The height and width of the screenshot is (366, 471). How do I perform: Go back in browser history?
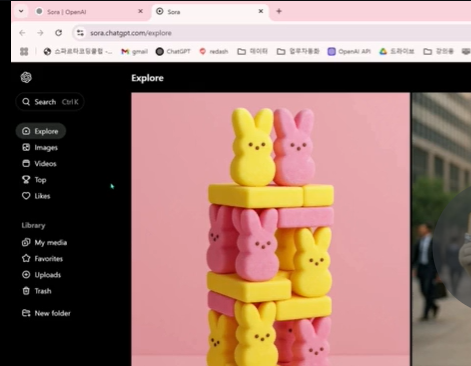(22, 33)
